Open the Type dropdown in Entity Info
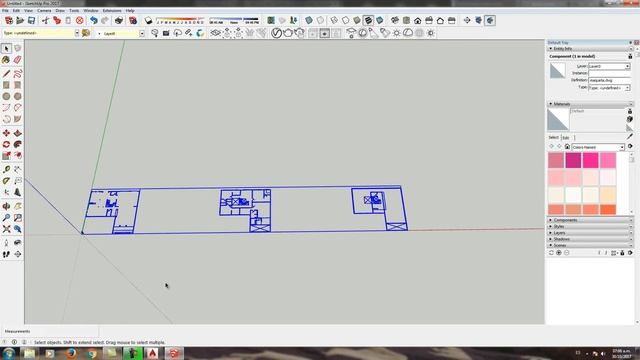This screenshot has height=360, width=640. 627,88
